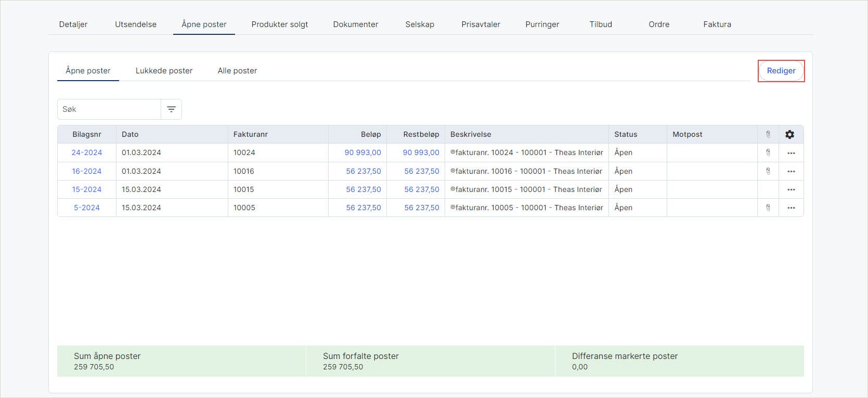Click attachment icon for invoice 10016

click(768, 171)
